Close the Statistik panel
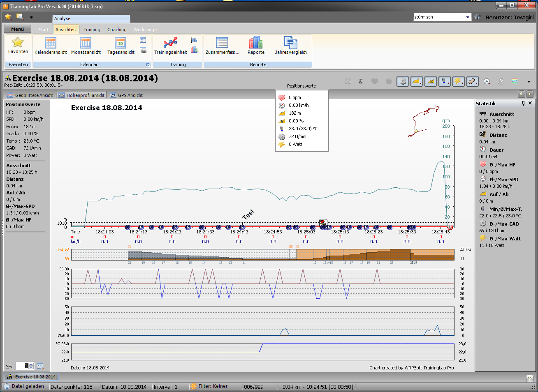This screenshot has height=392, width=538. pos(530,103)
